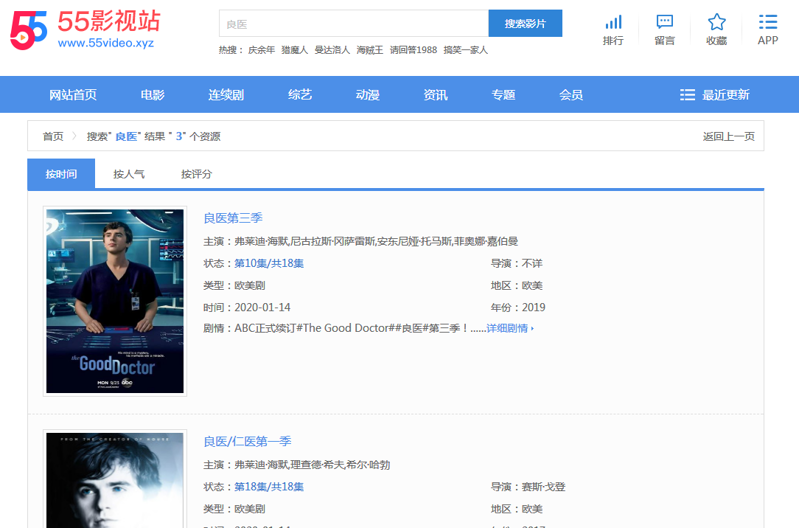The width and height of the screenshot is (799, 528).
Task: Select hot search 请回答1988
Action: (413, 50)
